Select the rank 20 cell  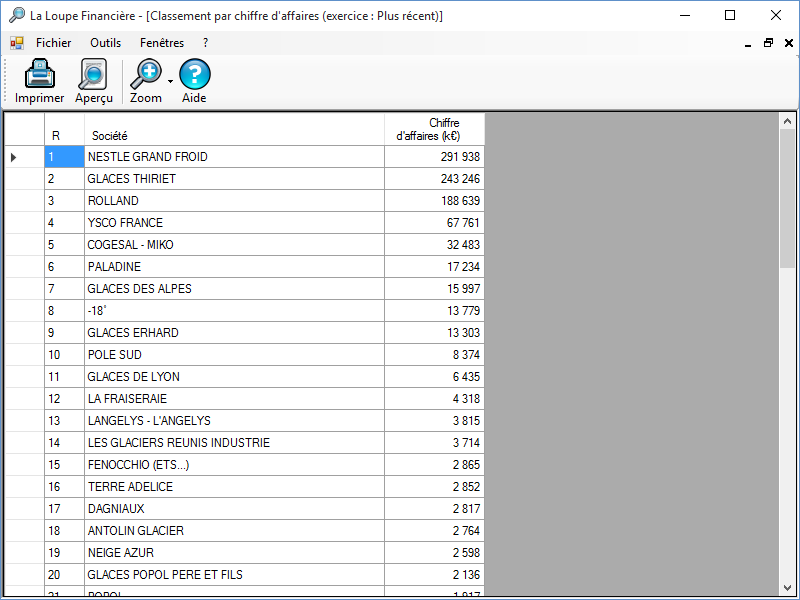64,574
